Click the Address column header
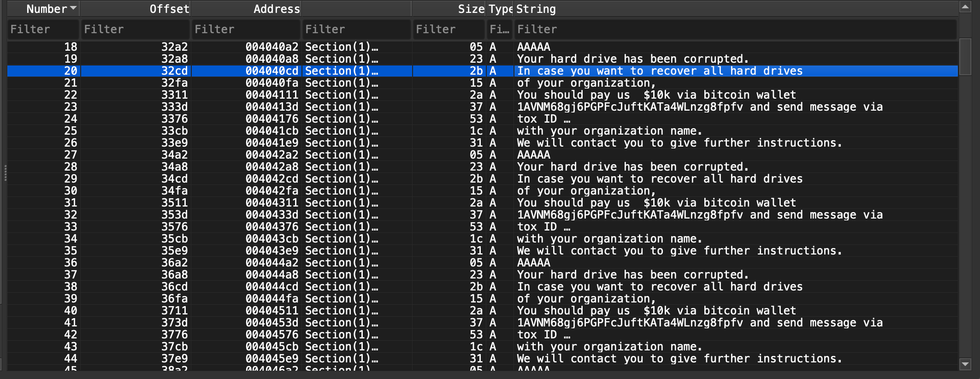Viewport: 980px width, 379px height. click(246, 9)
